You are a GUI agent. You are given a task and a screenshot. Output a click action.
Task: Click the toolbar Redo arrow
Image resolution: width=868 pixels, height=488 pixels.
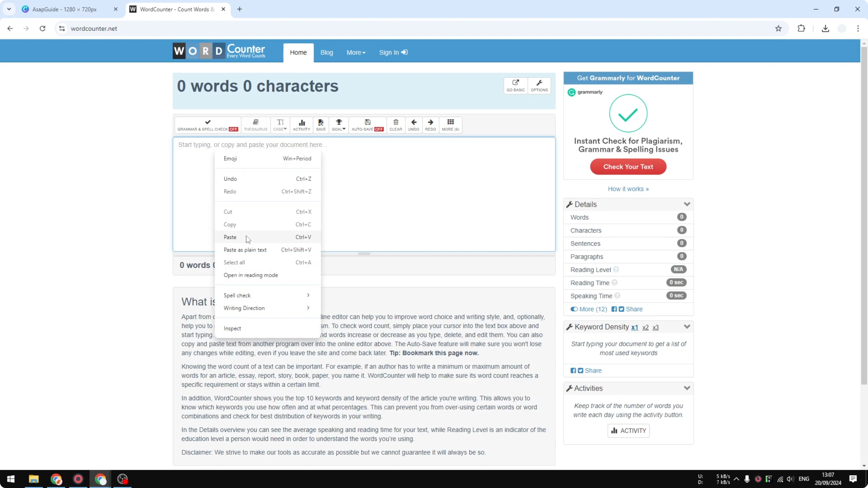(x=430, y=125)
